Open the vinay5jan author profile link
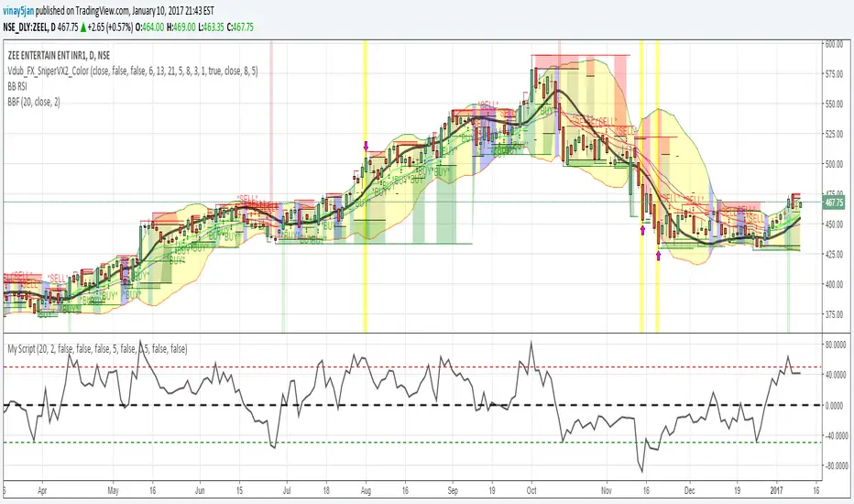The width and height of the screenshot is (854, 504). [18, 10]
